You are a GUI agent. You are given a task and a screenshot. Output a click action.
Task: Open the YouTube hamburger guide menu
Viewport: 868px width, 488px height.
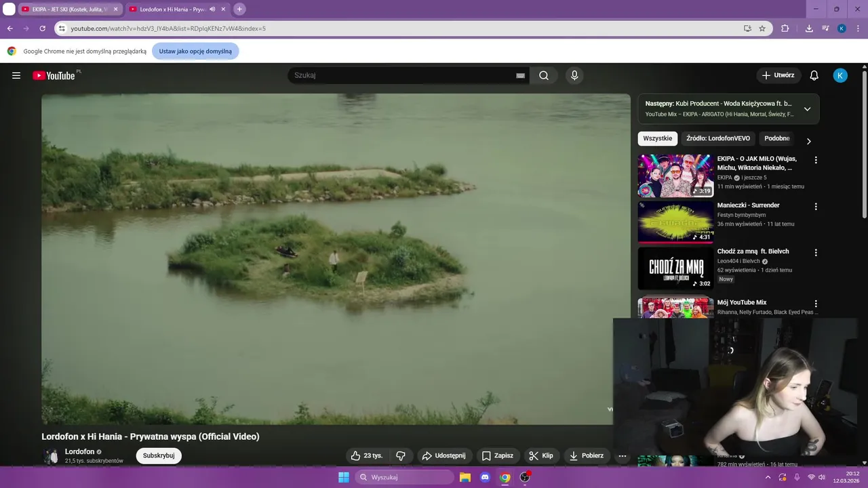[x=16, y=75]
